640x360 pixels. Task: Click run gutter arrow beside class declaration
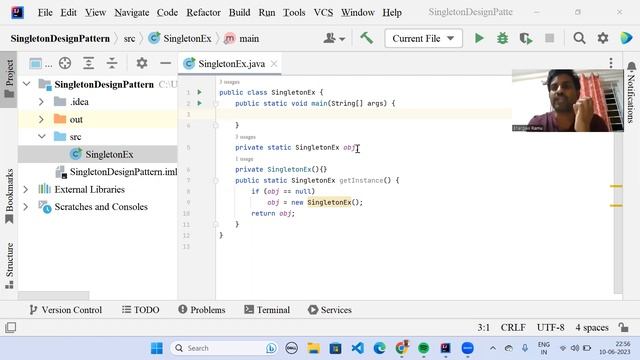(200, 92)
